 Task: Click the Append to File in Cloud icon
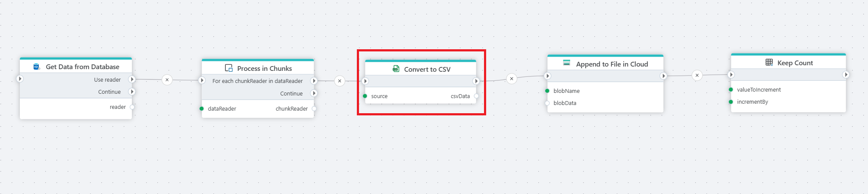pos(567,63)
